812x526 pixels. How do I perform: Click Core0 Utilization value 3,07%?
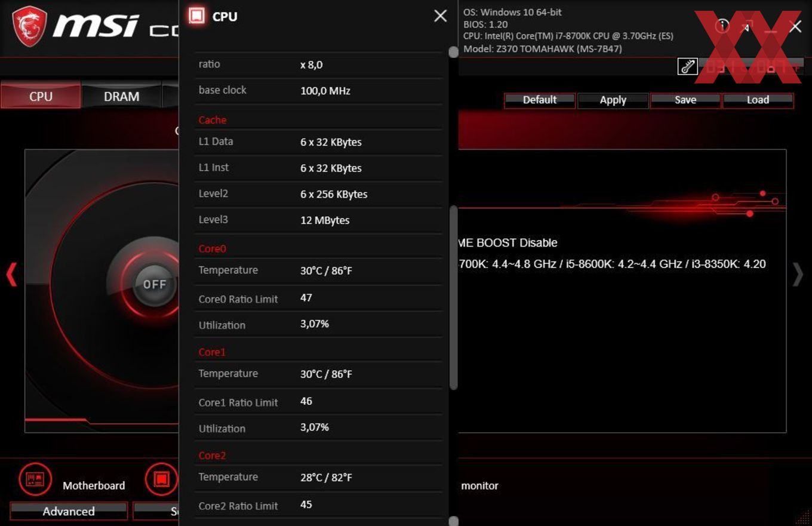coord(315,324)
